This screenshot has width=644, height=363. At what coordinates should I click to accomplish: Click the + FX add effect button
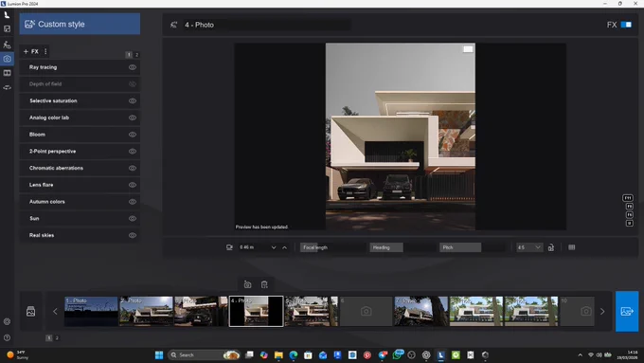31,51
